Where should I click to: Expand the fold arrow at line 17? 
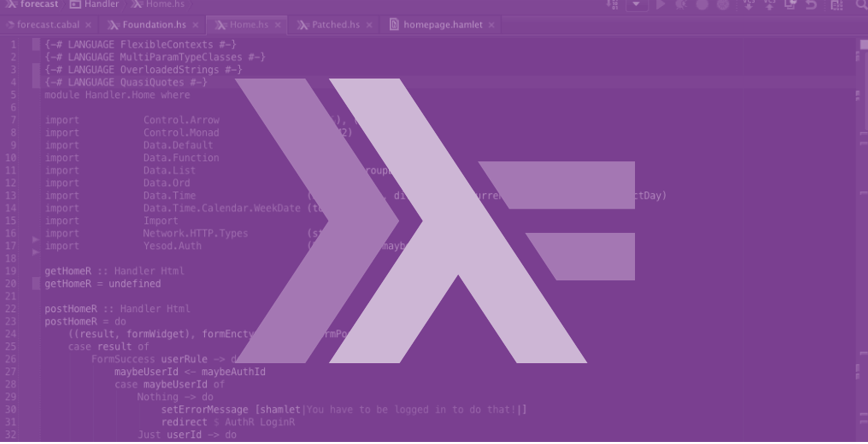[x=35, y=240]
